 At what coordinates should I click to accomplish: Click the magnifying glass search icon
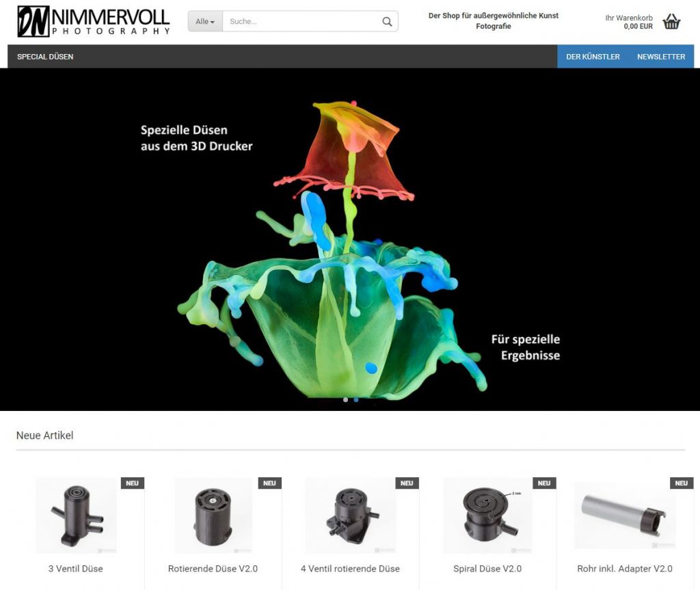pyautogui.click(x=387, y=22)
